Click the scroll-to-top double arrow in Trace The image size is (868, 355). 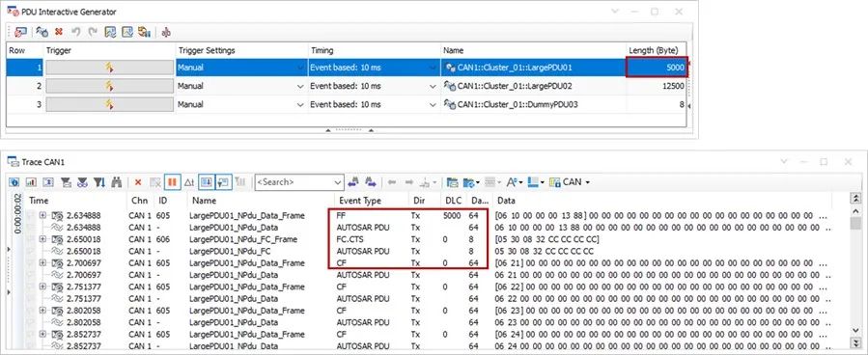pos(856,199)
